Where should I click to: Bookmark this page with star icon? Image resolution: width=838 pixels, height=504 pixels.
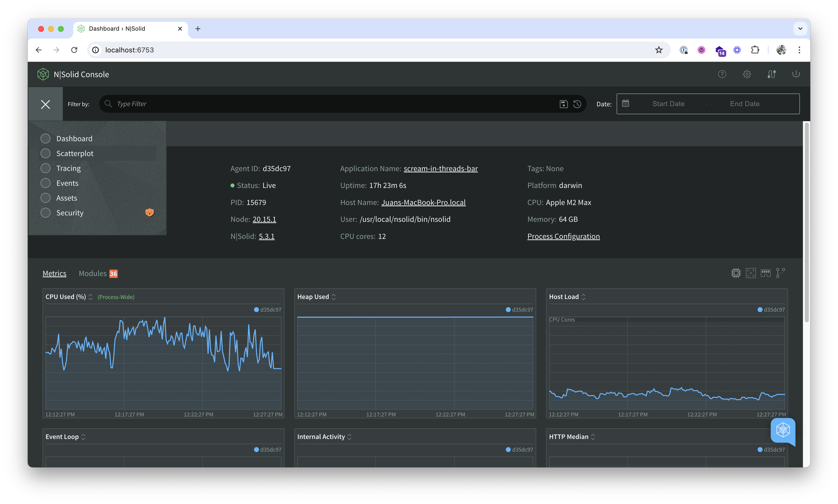pyautogui.click(x=659, y=50)
